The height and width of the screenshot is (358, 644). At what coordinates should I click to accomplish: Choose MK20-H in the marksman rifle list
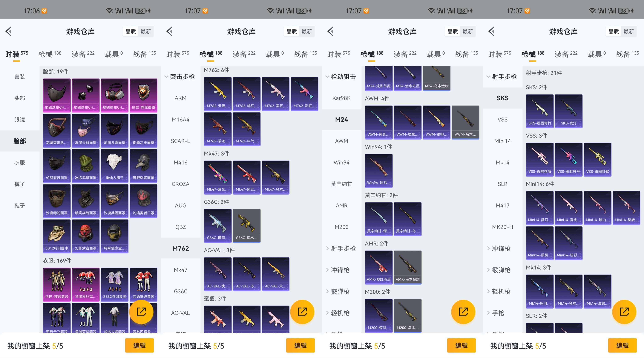coord(502,227)
